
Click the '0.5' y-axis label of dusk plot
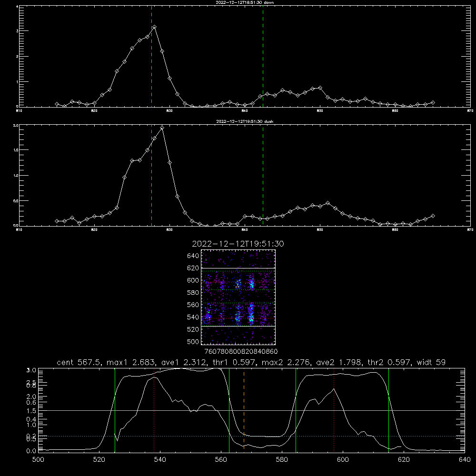pyautogui.click(x=16, y=201)
